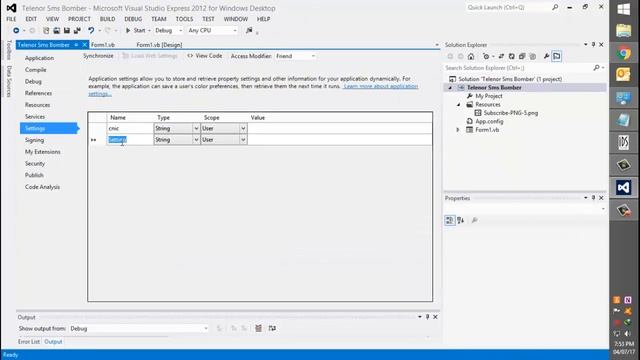Select Subscribe-PNG-5.png in Solution Explorer
640x360 pixels.
[511, 113]
